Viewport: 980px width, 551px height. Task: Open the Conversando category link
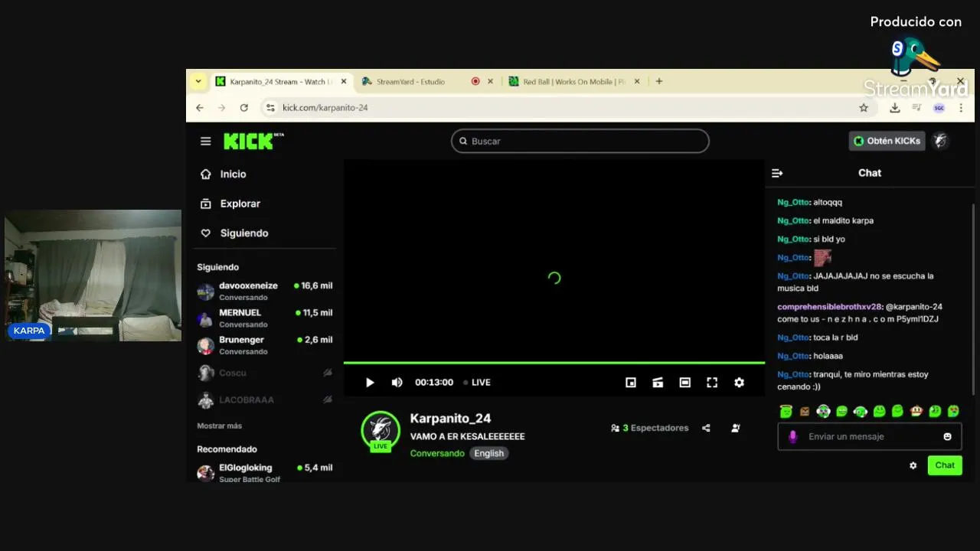(x=437, y=453)
